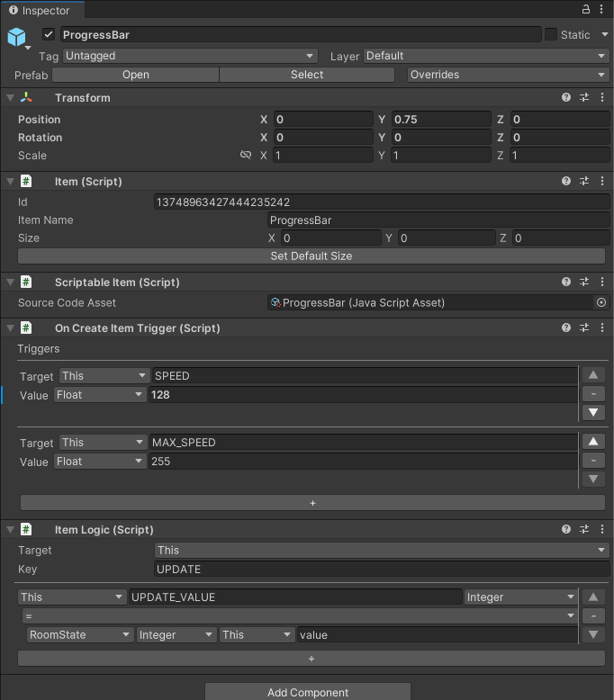Move MAX_SPEED trigger up with arrow

593,442
